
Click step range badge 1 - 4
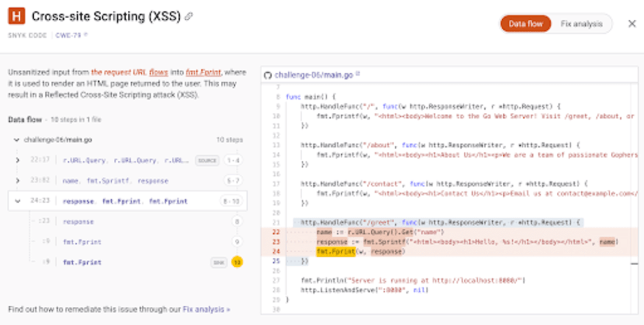coord(234,160)
